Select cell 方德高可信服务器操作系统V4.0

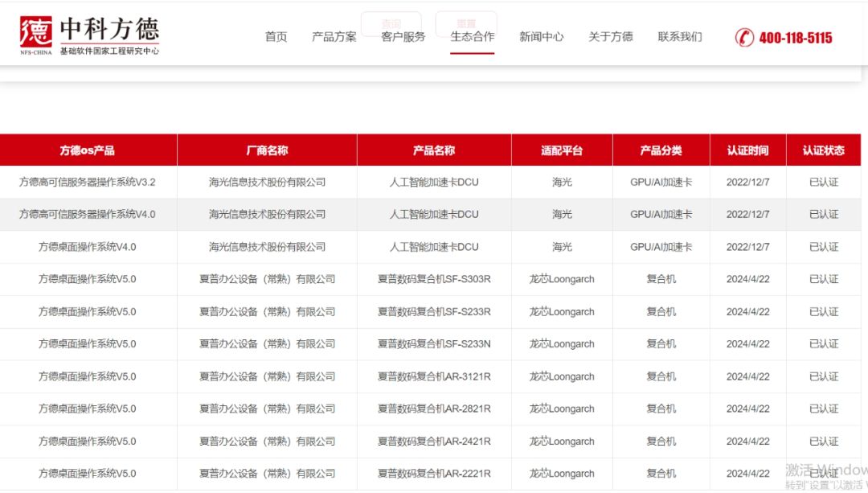(x=88, y=214)
